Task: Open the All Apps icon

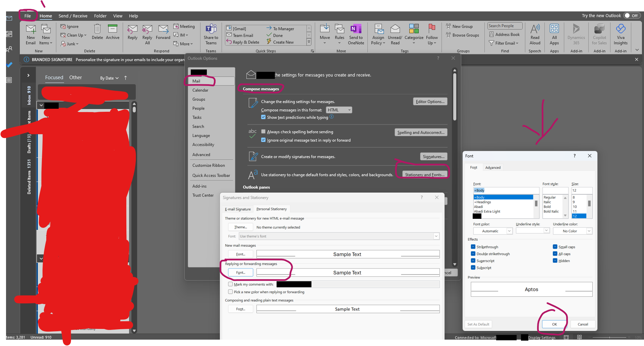Action: click(x=554, y=29)
